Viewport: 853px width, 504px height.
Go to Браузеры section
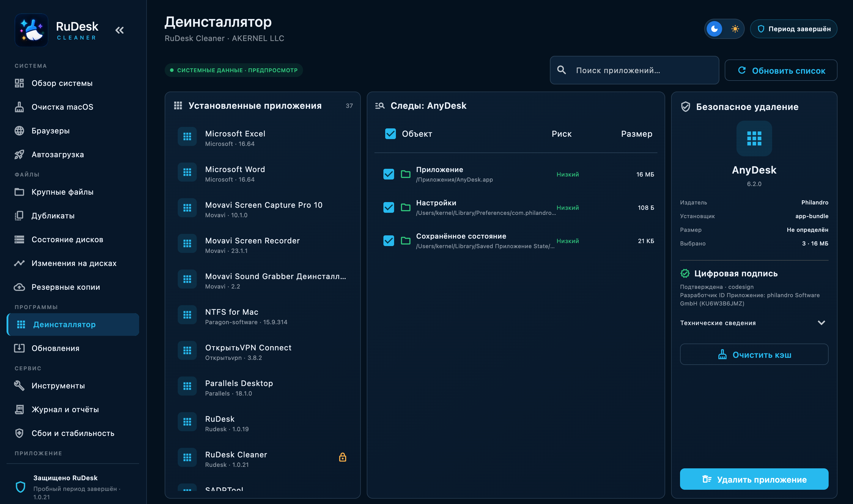coord(73,131)
